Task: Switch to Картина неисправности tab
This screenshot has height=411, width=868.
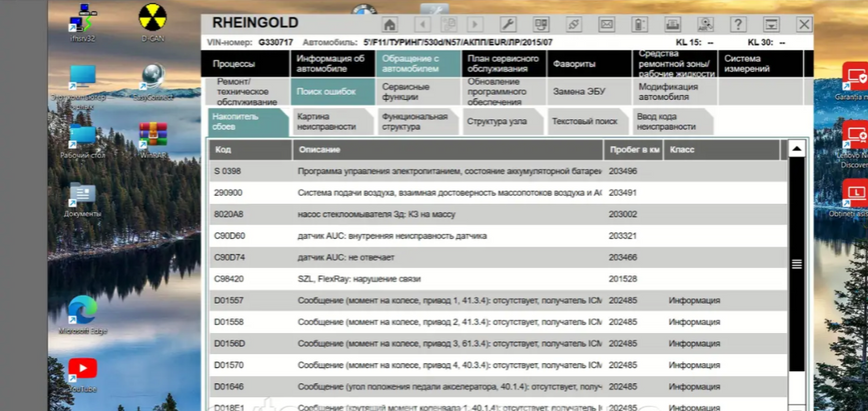Action: (x=334, y=122)
